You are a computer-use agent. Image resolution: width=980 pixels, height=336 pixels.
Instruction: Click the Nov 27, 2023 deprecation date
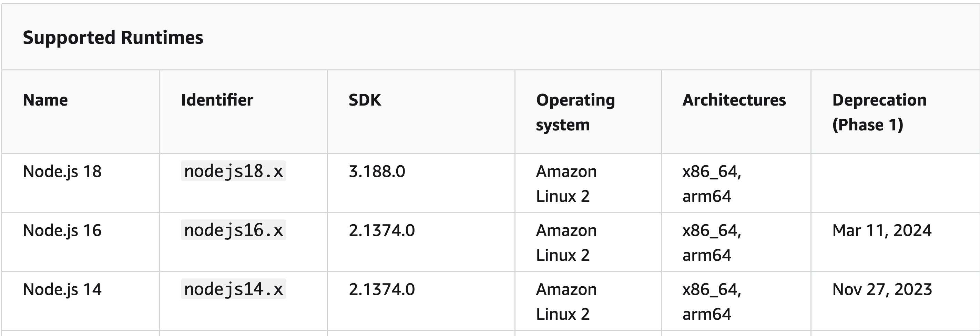(882, 289)
